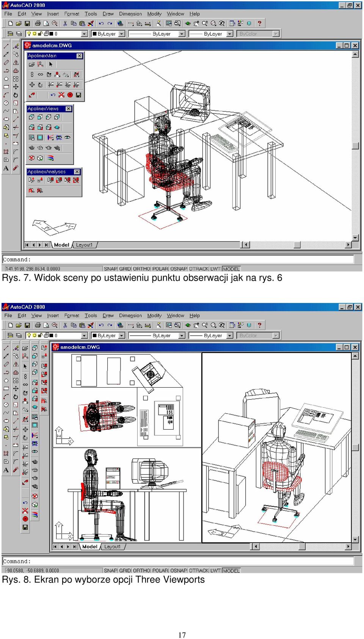Screen dimensions: 364x639
Task: Toggle ORTHO in Rys. 7 status bar
Action: point(141,269)
